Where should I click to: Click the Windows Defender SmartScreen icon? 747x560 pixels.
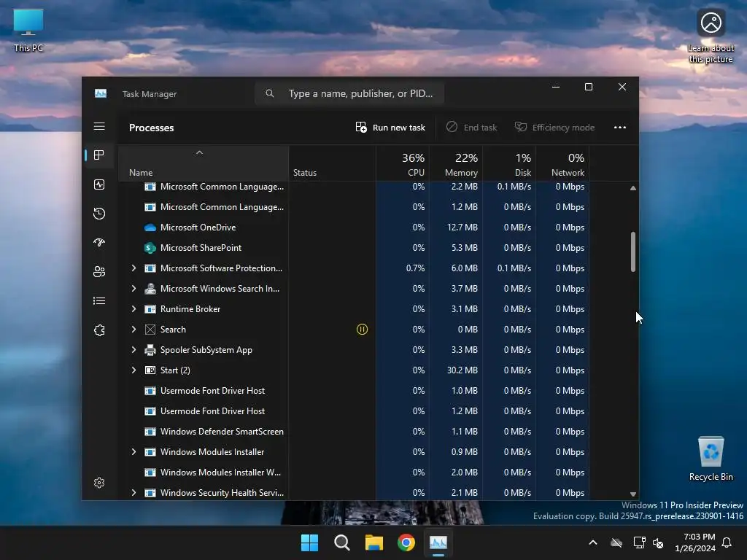pos(150,432)
